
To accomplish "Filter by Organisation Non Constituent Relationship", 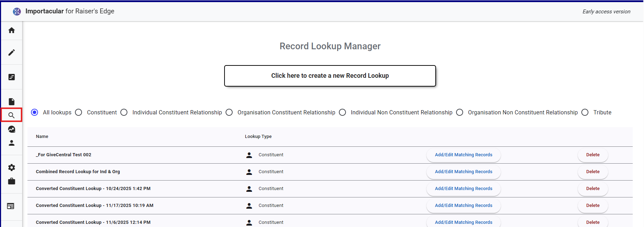I will (460, 112).
